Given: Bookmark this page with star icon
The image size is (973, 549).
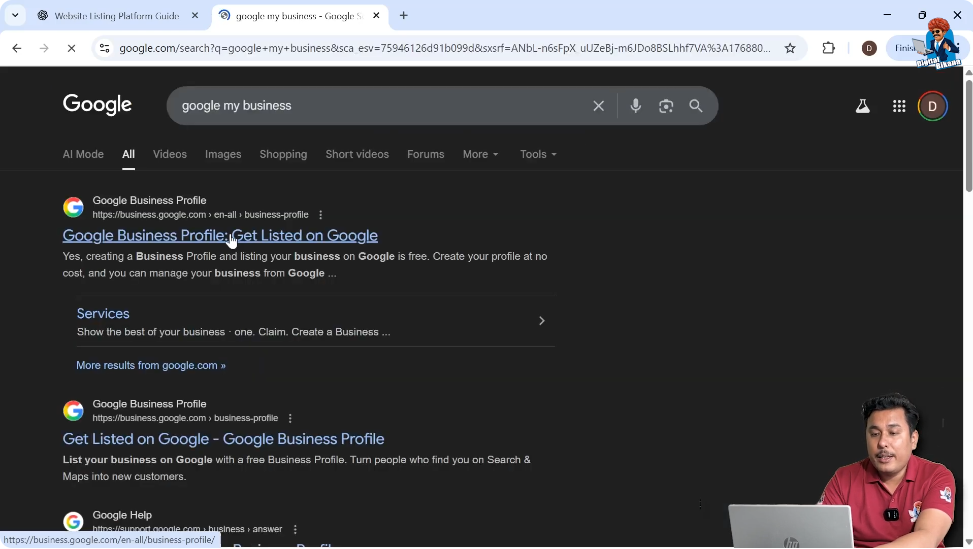Looking at the screenshot, I should pyautogui.click(x=790, y=48).
